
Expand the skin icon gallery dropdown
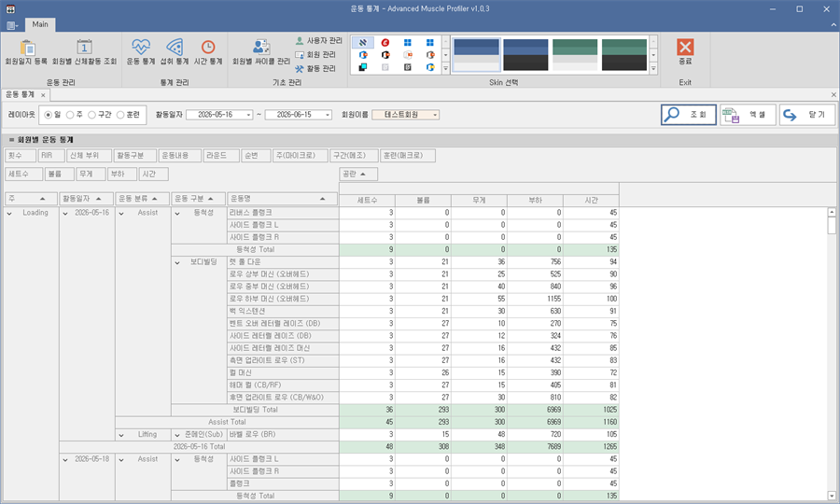tap(445, 68)
